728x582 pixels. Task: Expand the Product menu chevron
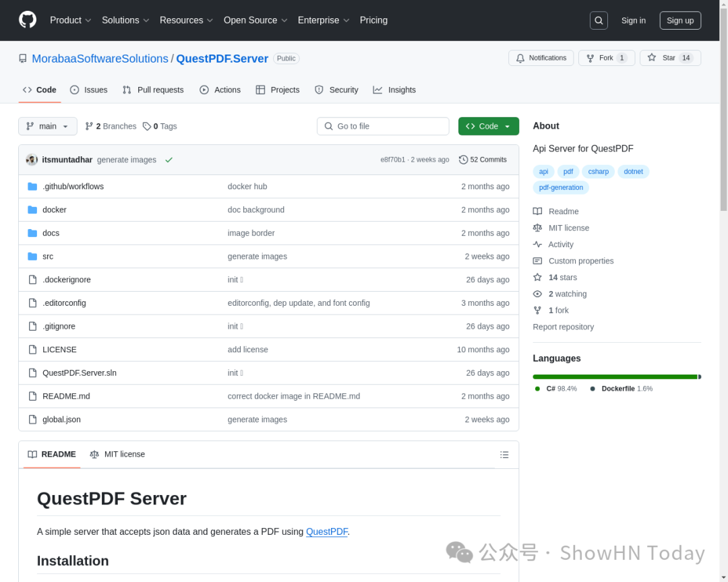click(x=88, y=20)
